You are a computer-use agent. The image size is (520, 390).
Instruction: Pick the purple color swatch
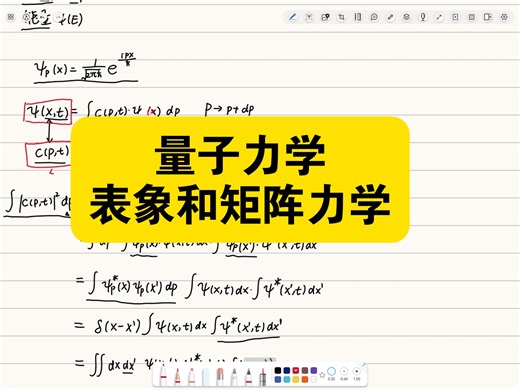314,370
